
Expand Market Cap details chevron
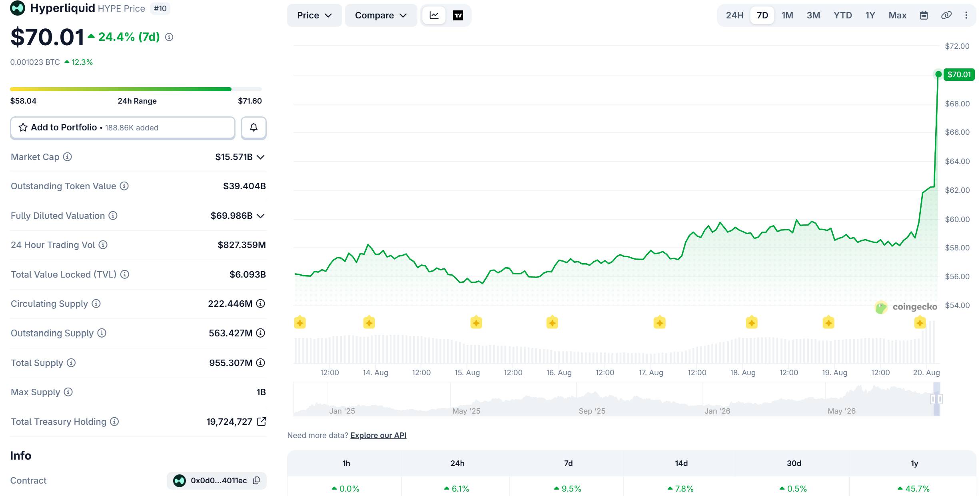[261, 157]
